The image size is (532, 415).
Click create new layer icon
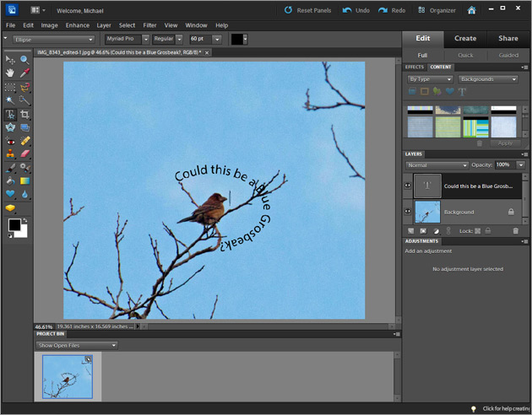[410, 231]
